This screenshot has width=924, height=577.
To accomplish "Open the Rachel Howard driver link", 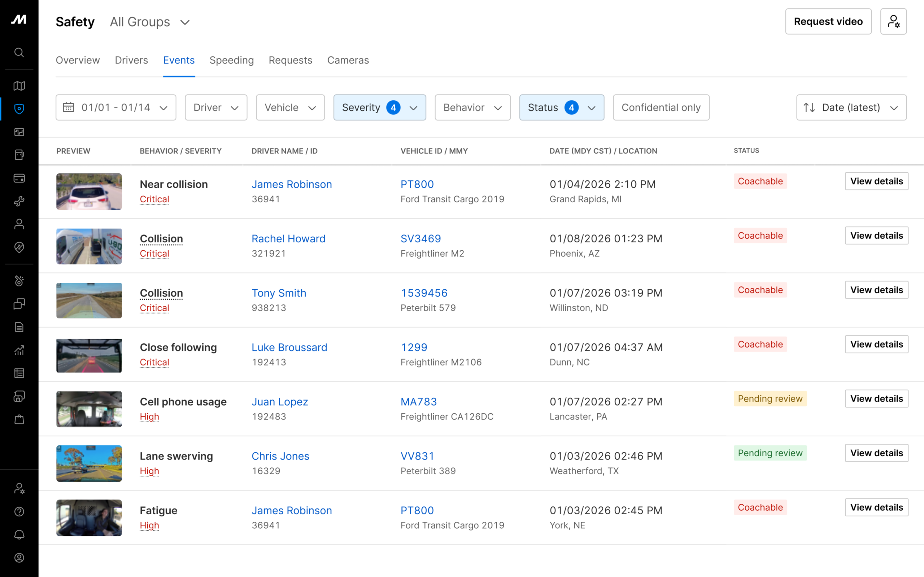I will [288, 238].
